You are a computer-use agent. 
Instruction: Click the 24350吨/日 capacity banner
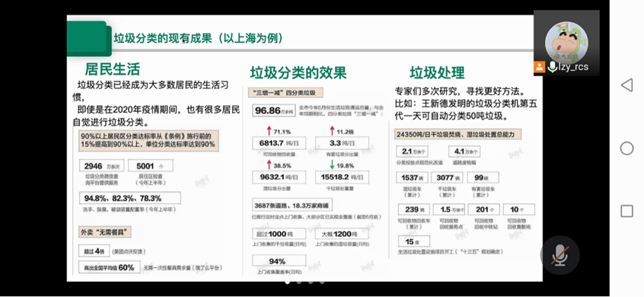click(459, 134)
